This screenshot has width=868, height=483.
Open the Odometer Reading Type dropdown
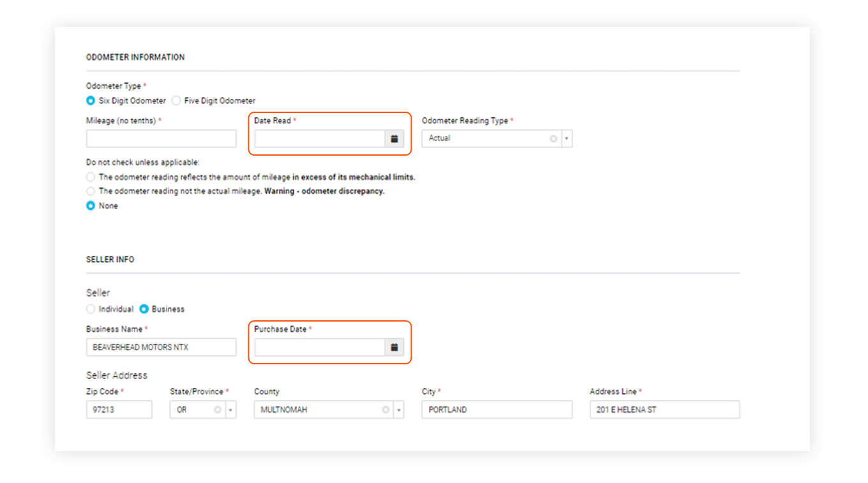566,138
